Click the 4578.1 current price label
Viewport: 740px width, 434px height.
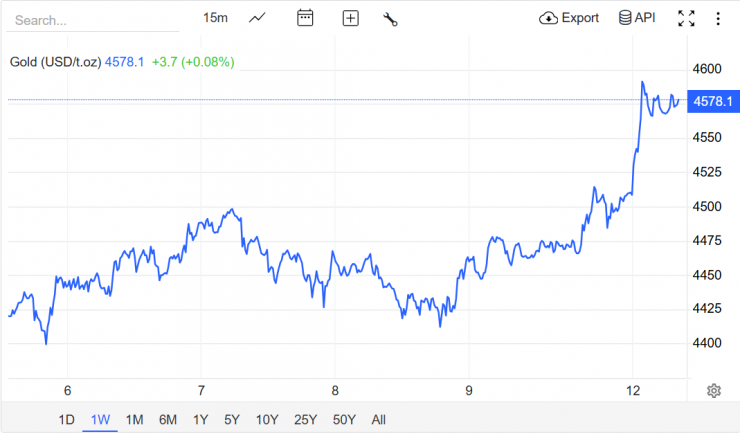point(713,102)
